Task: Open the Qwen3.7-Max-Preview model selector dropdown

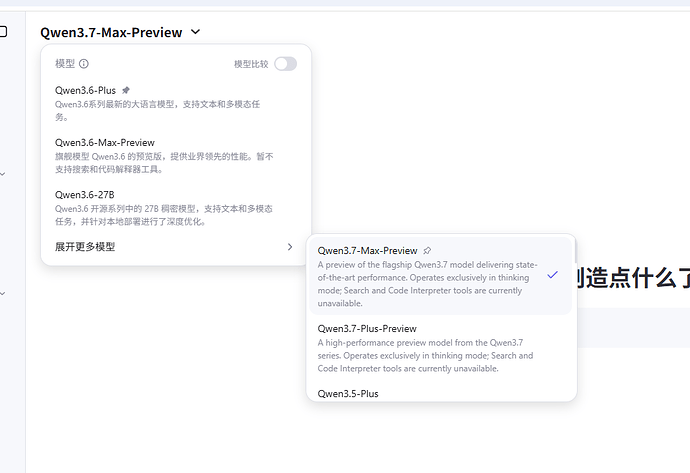Action: pyautogui.click(x=120, y=32)
